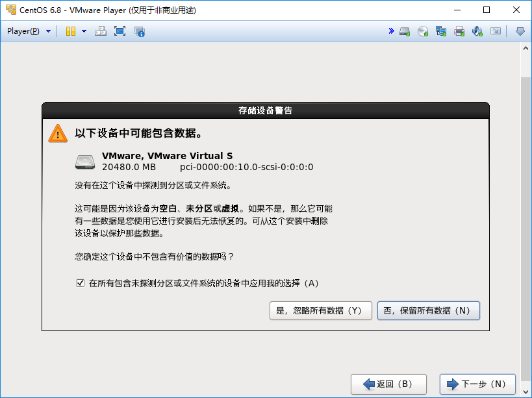Switch to Unity mode icon

pos(140,32)
